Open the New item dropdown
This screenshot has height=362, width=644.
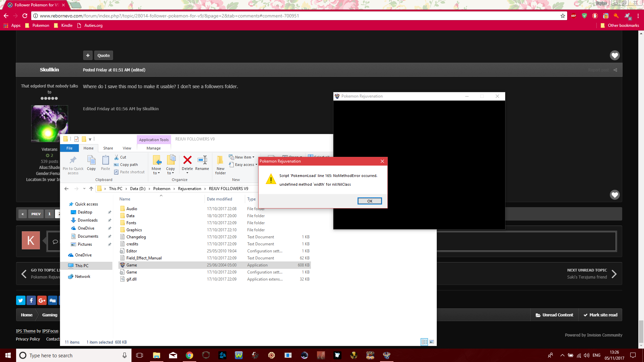242,157
